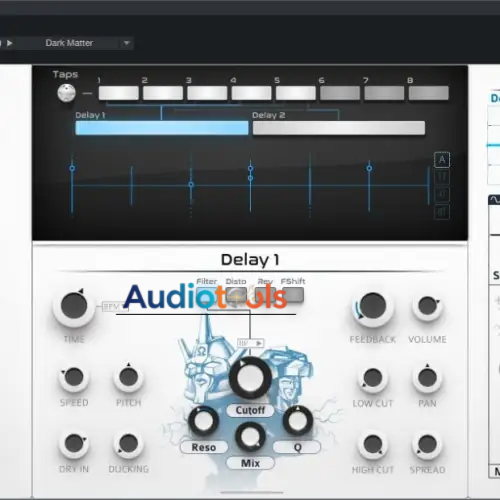The height and width of the screenshot is (500, 500).
Task: Select the lone low tap handle near the timeline axis
Action: pos(191,184)
